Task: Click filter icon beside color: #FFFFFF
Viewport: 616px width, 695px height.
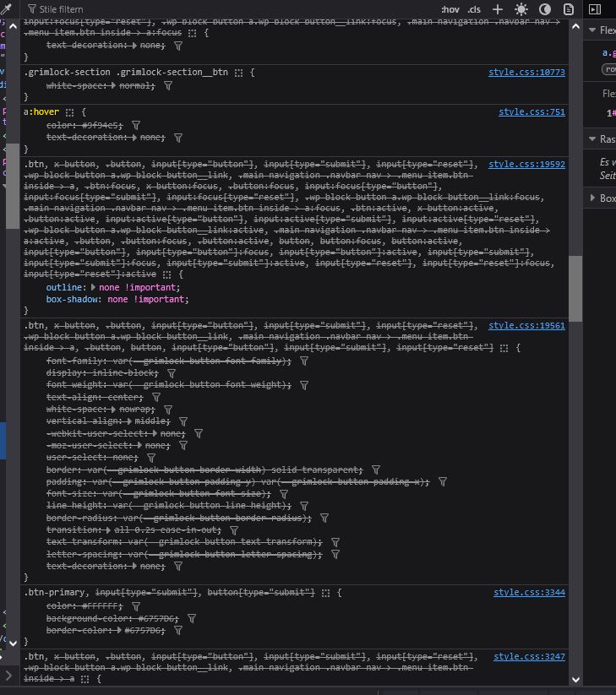Action: click(136, 606)
